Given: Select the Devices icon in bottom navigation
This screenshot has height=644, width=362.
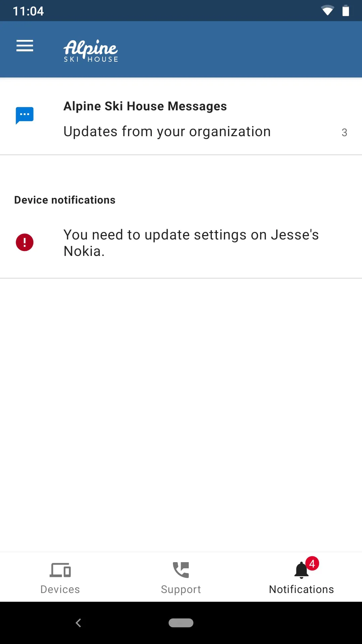Looking at the screenshot, I should pyautogui.click(x=60, y=570).
